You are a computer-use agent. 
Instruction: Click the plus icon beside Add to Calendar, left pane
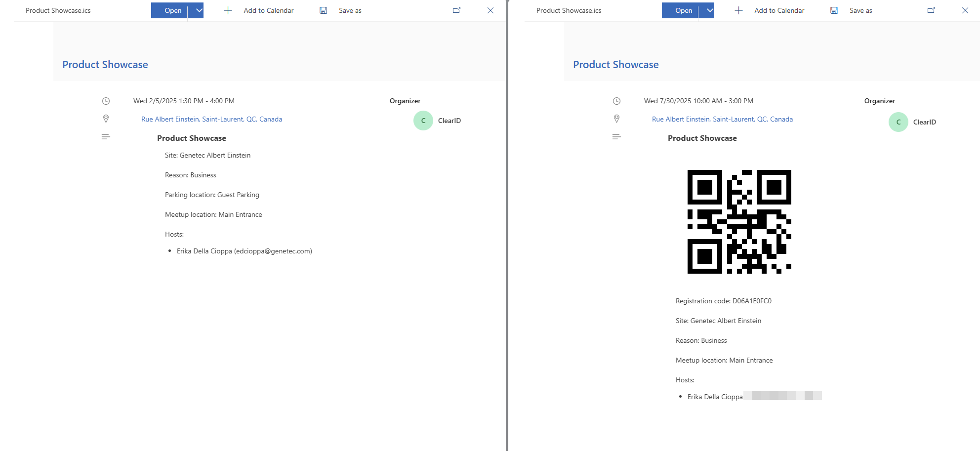[228, 10]
